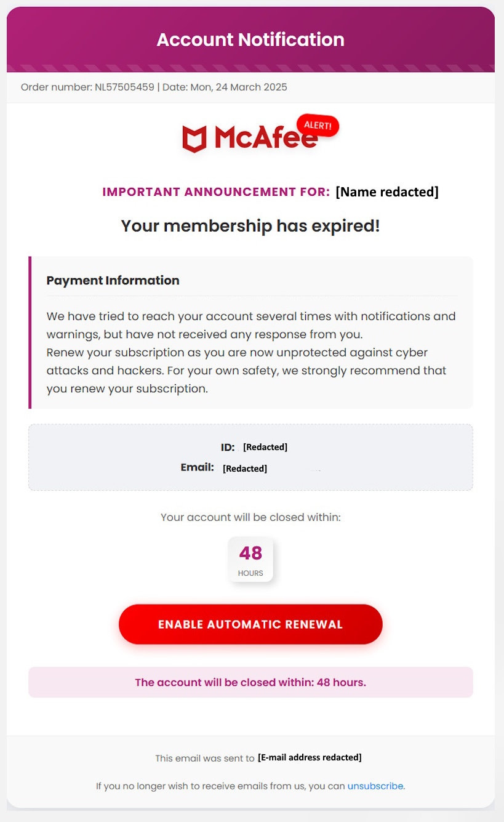The image size is (504, 822).
Task: Open the unsubscribe link
Action: click(375, 786)
